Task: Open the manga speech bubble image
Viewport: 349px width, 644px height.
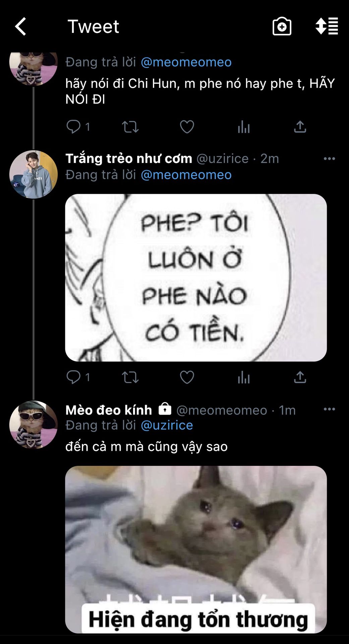Action: (196, 277)
